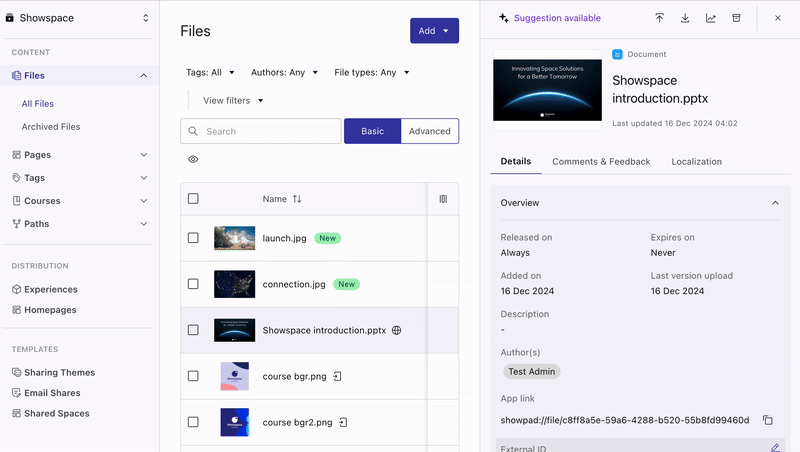Click the archive icon in details panel
800x452 pixels.
tap(736, 18)
